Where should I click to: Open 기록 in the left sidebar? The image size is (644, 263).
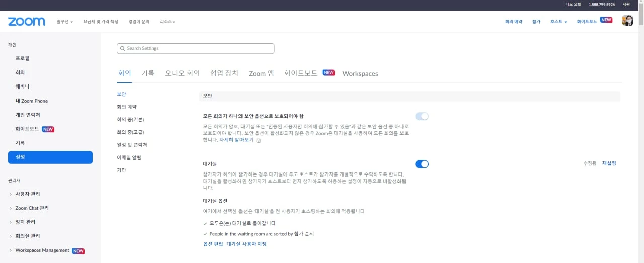pyautogui.click(x=20, y=143)
